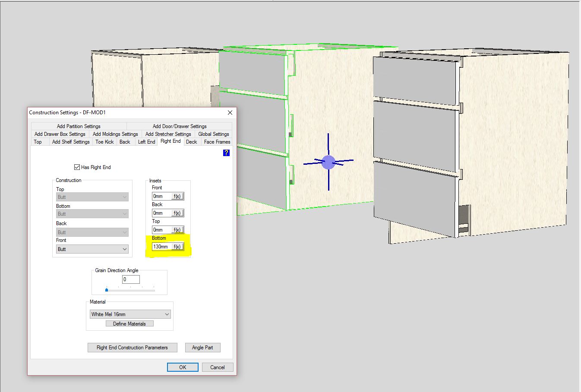The width and height of the screenshot is (581, 392).
Task: Click the Define Materials button
Action: pos(129,324)
